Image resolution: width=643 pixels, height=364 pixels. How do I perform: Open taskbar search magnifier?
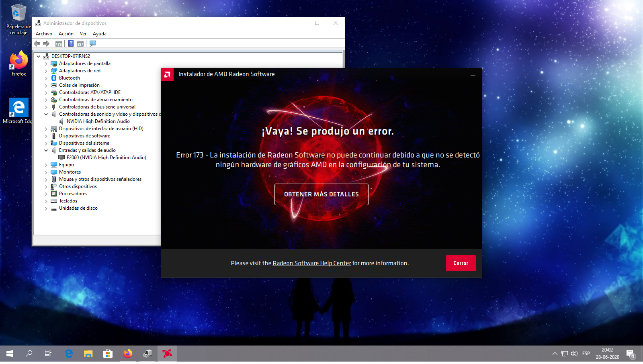pos(29,354)
